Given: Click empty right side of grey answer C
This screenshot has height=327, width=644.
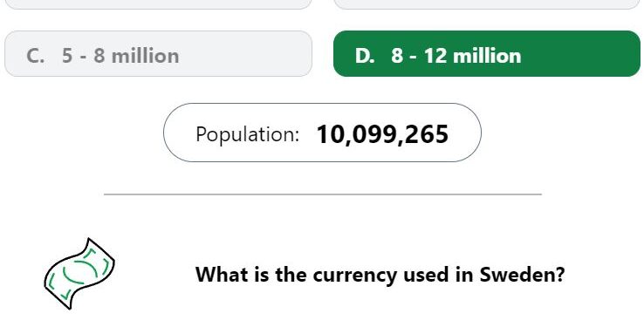Looking at the screenshot, I should [246, 54].
